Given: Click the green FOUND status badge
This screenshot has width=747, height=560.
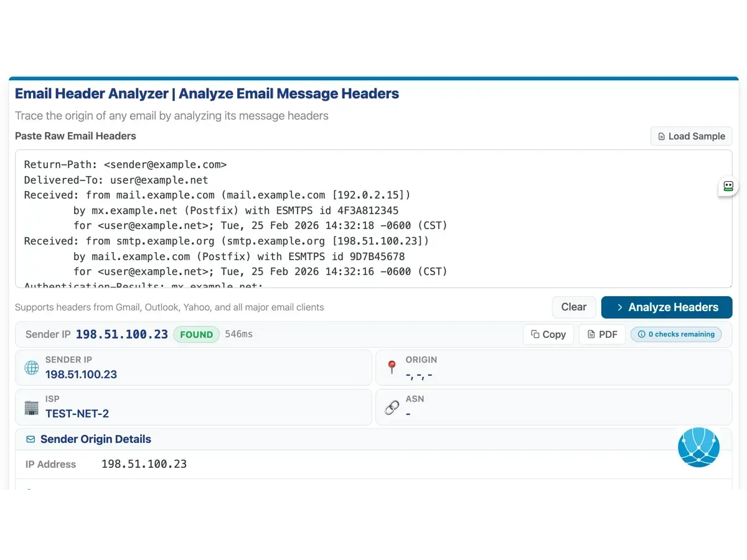Looking at the screenshot, I should pyautogui.click(x=196, y=334).
